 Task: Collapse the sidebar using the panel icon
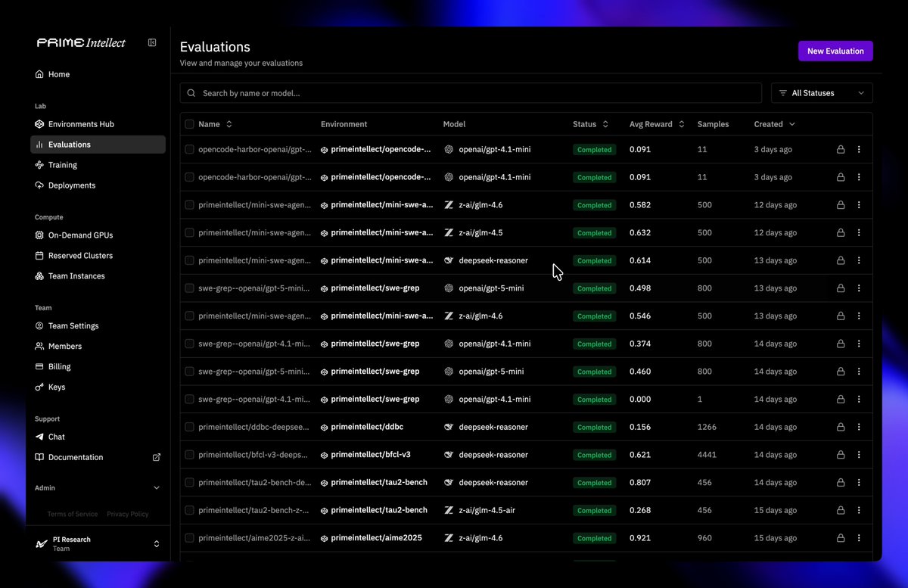[152, 43]
